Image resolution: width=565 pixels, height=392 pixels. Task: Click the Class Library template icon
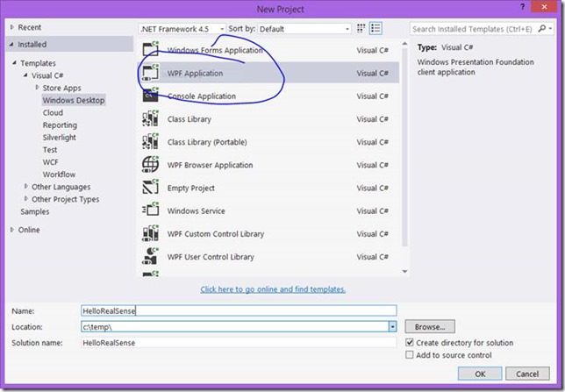point(150,118)
